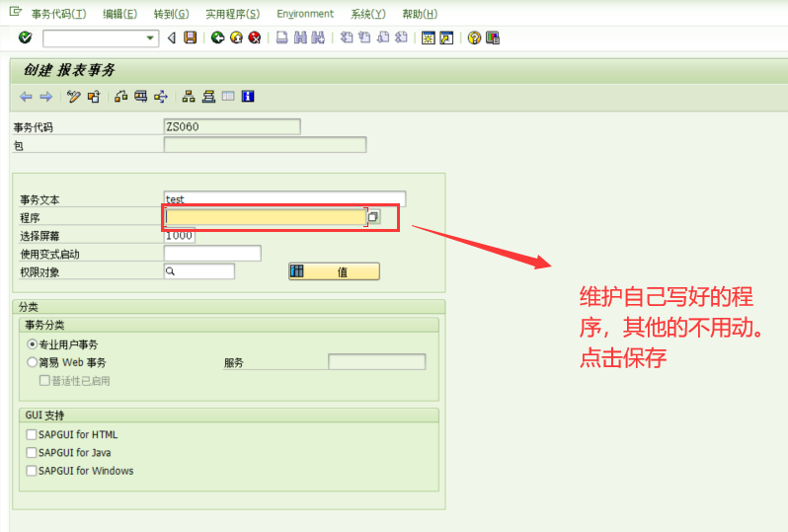Select the 简易 Web 事务 radio button

point(33,362)
